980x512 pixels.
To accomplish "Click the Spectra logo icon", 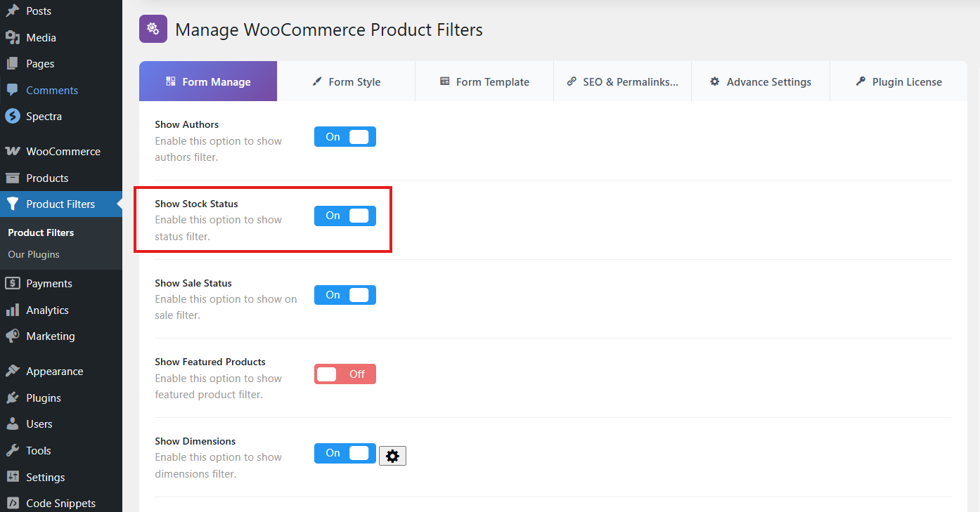I will coord(12,117).
